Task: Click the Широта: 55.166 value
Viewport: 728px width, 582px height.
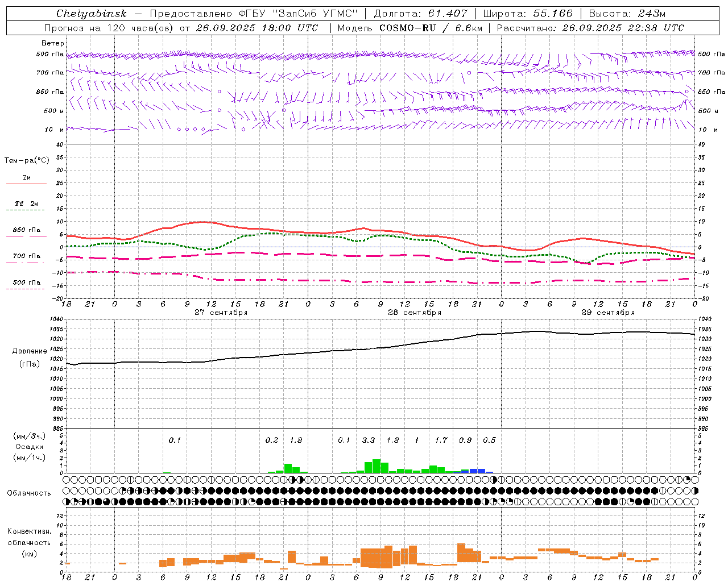Action: (x=527, y=14)
